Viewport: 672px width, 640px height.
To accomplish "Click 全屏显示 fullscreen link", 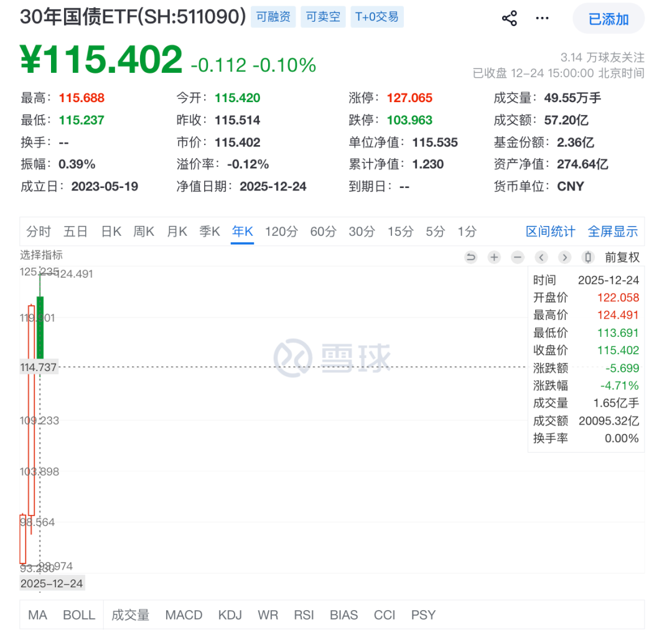I will click(612, 232).
